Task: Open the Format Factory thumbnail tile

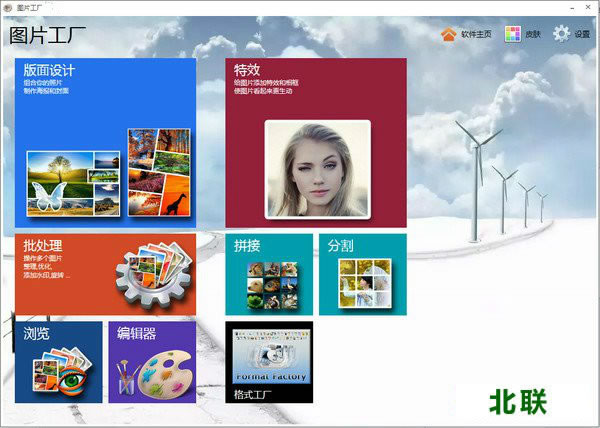Action: [x=269, y=359]
